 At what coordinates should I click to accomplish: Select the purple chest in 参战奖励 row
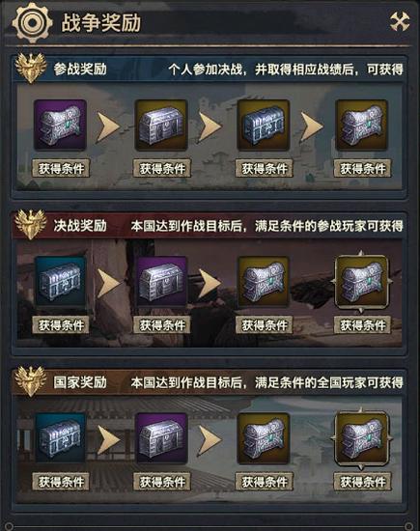coord(60,125)
